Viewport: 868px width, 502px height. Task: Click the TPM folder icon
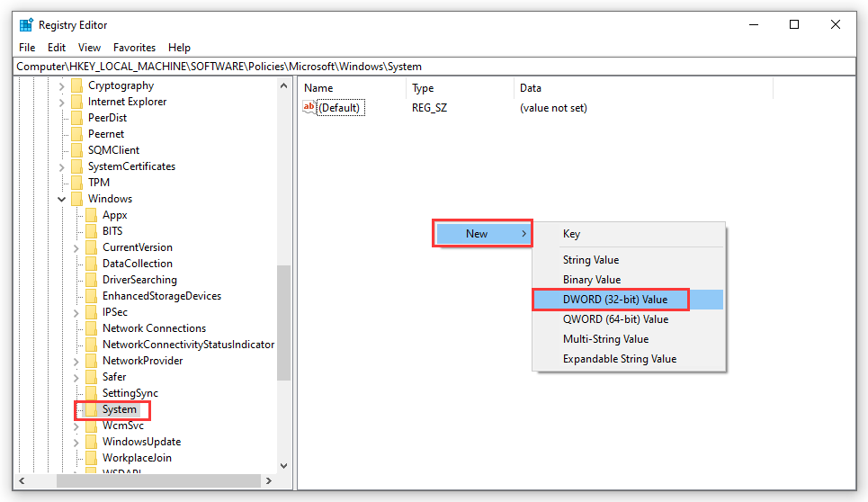[76, 183]
